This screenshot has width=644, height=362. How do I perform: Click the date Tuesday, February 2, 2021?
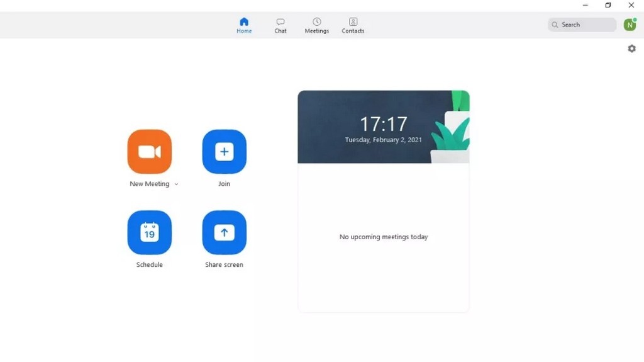[x=383, y=140]
